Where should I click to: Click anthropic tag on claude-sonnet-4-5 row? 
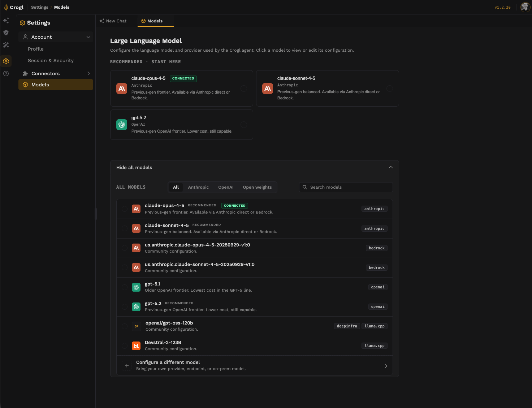[x=375, y=228]
